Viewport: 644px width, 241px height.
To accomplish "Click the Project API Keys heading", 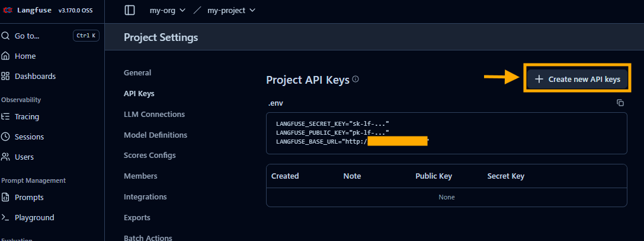I will pos(307,80).
